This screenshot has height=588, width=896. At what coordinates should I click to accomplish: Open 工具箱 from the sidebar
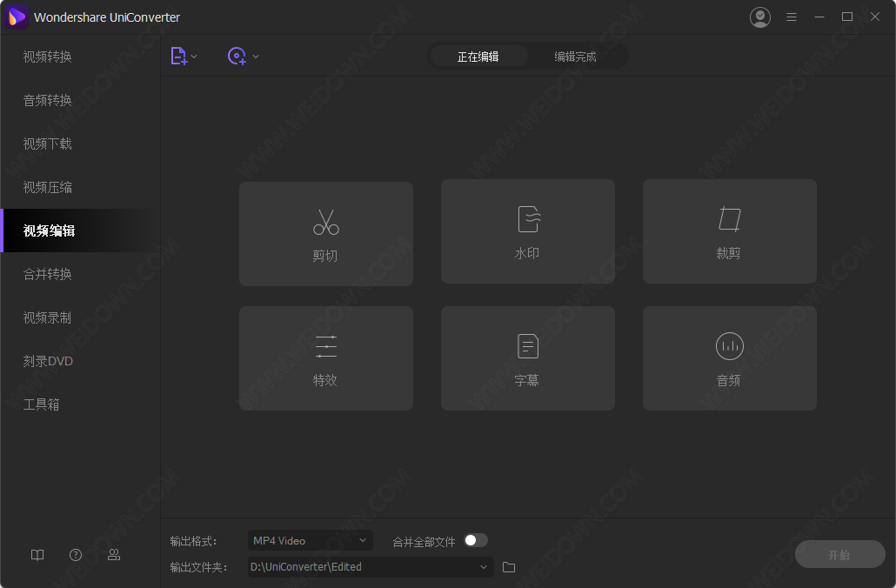[x=41, y=404]
